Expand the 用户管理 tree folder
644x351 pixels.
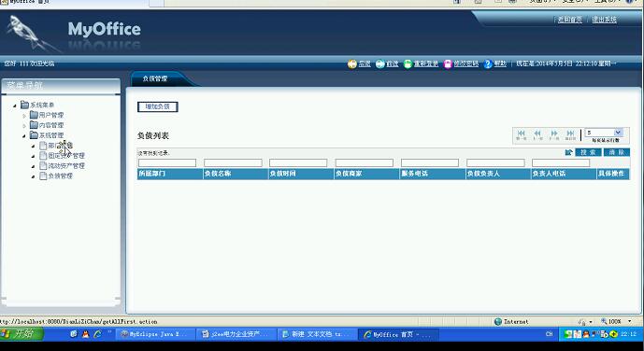coord(24,116)
